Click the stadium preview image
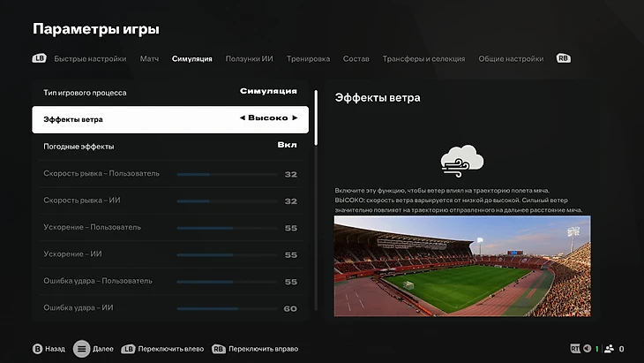 pos(462,266)
